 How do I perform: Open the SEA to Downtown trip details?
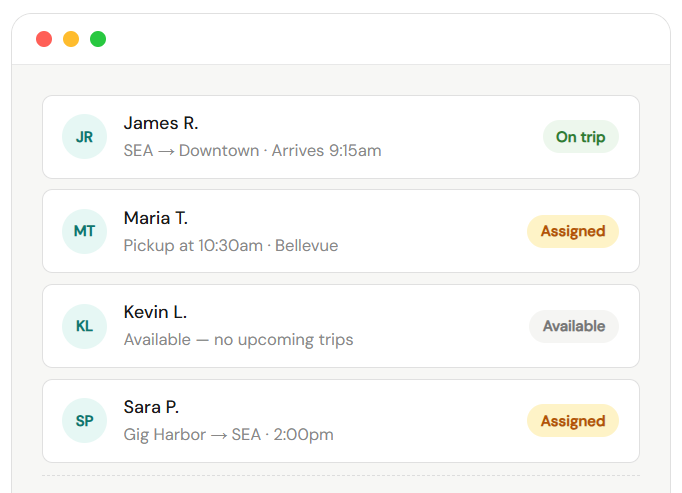coord(252,151)
